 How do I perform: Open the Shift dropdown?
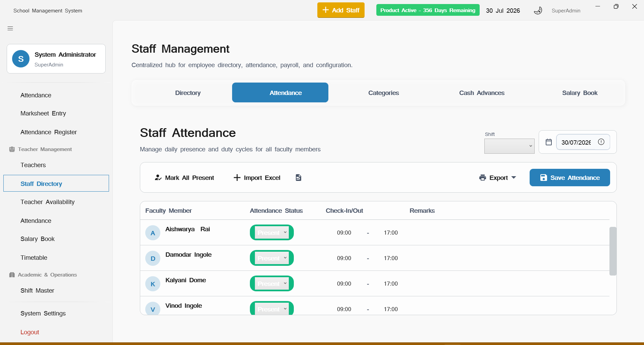[x=509, y=146]
